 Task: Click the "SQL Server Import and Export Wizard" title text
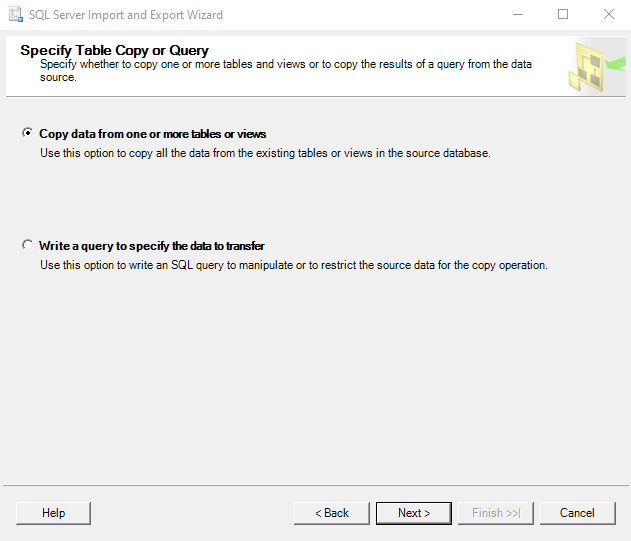[126, 15]
